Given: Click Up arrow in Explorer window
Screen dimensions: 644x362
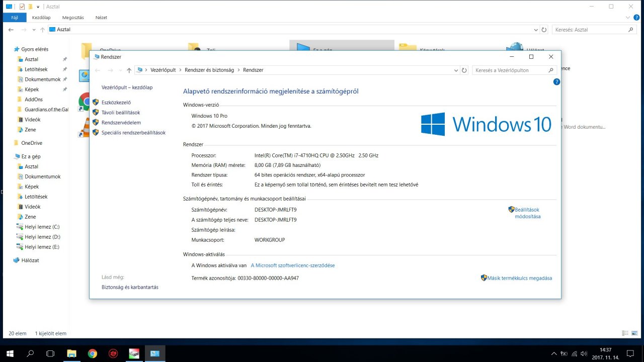Looking at the screenshot, I should [x=42, y=30].
